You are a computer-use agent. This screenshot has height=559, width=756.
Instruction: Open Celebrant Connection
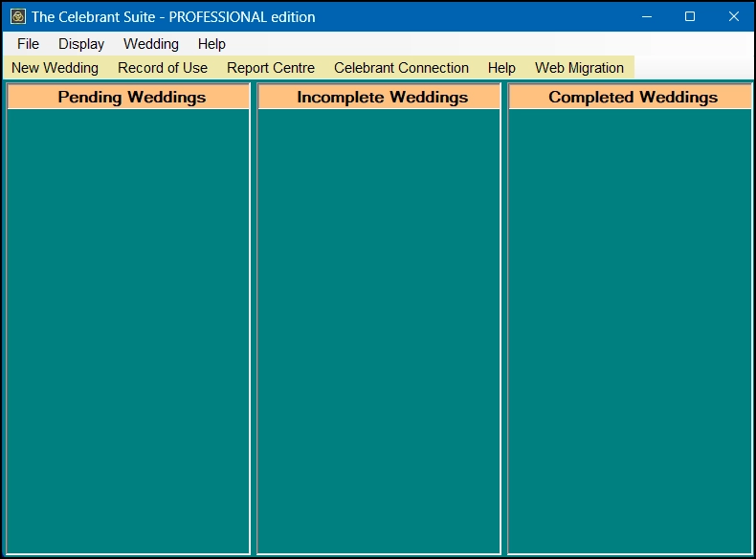pos(401,68)
